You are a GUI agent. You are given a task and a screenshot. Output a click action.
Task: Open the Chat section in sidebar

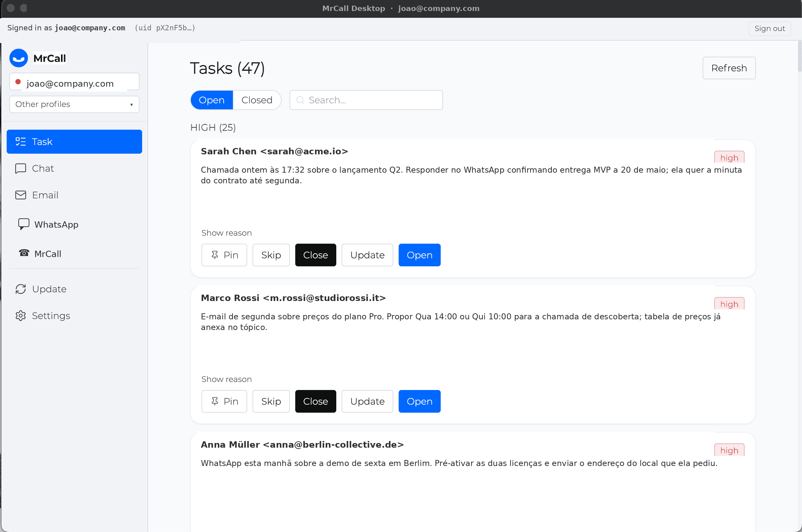(74, 168)
